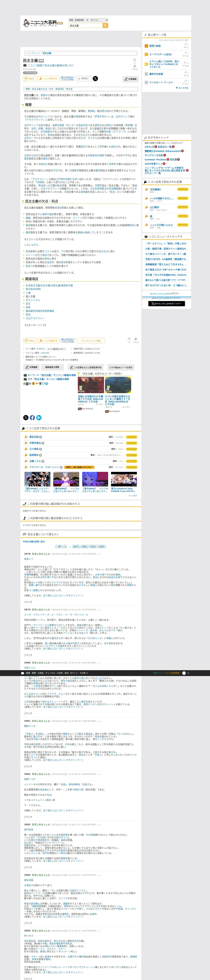This screenshot has height=980, width=210.
Task: Click 民主主義の記事へ戻る link
Action: [x=34, y=542]
